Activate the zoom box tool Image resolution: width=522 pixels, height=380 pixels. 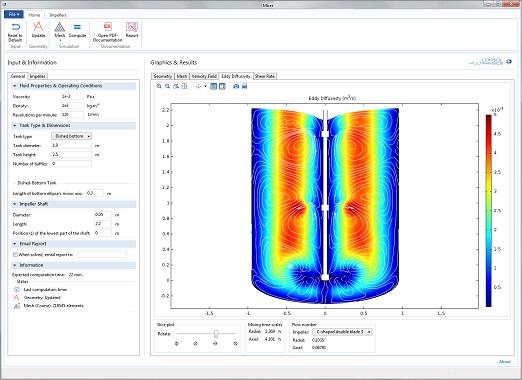pyautogui.click(x=176, y=86)
